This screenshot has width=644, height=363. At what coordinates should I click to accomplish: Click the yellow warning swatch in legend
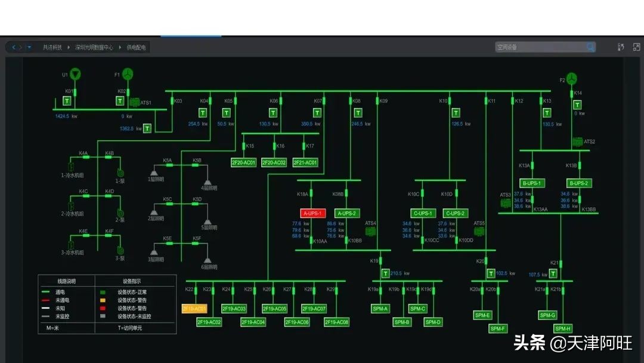point(102,300)
